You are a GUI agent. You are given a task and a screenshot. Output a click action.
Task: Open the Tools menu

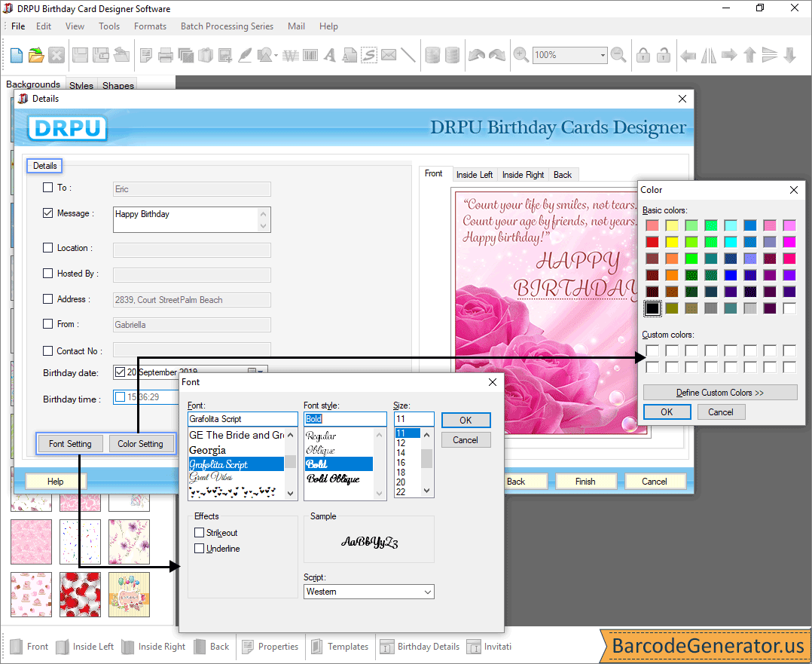pos(109,26)
